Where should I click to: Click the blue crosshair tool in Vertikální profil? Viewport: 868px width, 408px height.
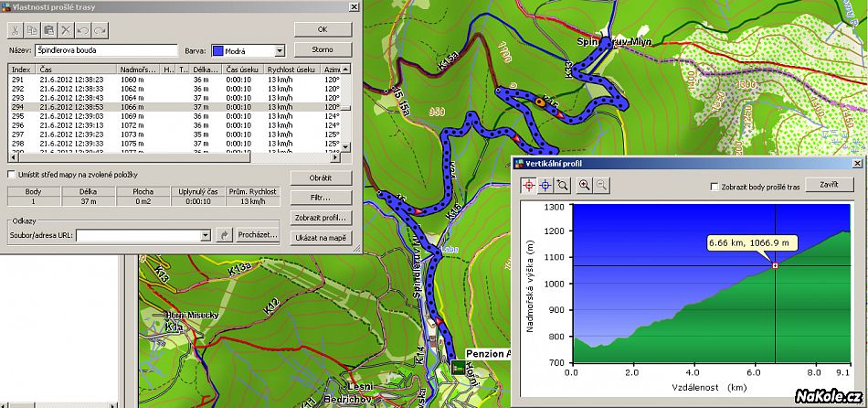pyautogui.click(x=545, y=186)
